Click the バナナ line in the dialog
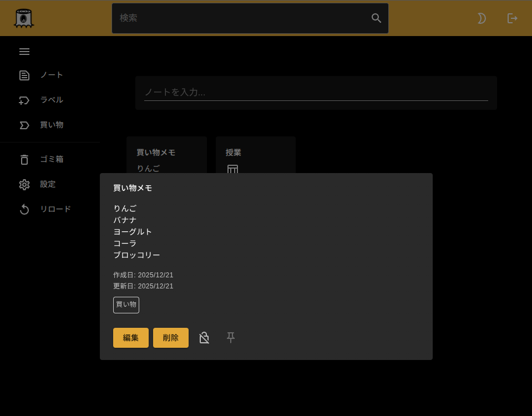The image size is (532, 416). tap(125, 220)
